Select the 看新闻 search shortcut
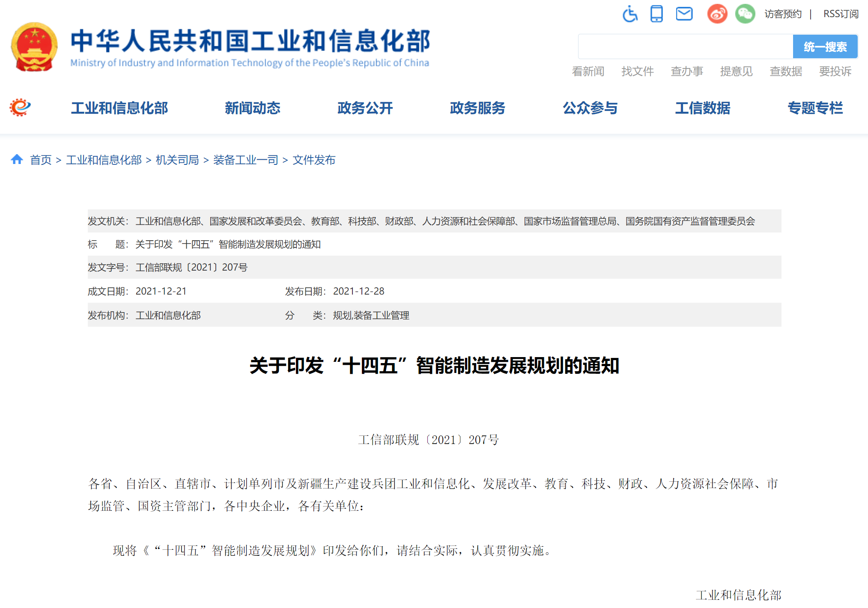Screen dimensions: 868x608 [x=588, y=71]
